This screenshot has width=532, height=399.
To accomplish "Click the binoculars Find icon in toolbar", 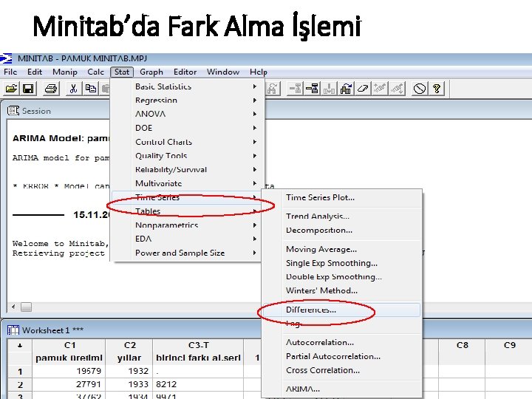I will click(x=272, y=89).
